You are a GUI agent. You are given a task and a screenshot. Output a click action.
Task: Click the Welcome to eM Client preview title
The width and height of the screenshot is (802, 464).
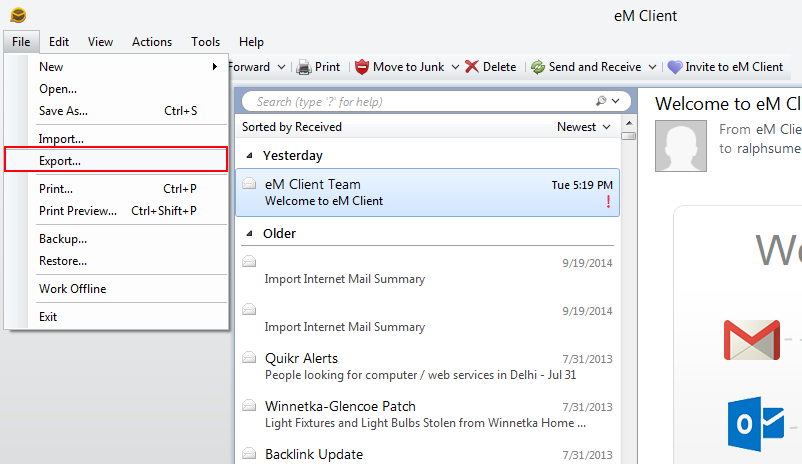coord(728,104)
